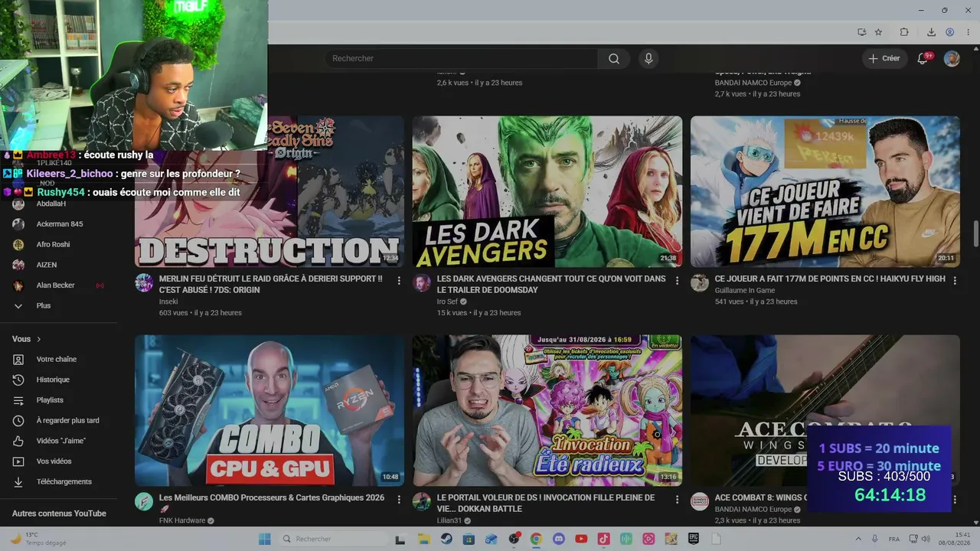Open FNK Hardware channel avatar

pyautogui.click(x=144, y=502)
